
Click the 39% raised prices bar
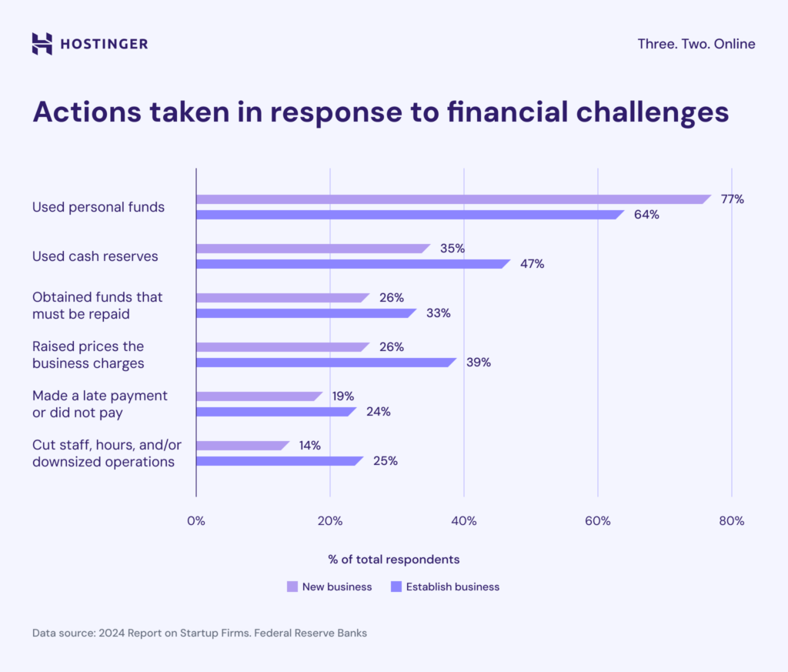tap(326, 363)
